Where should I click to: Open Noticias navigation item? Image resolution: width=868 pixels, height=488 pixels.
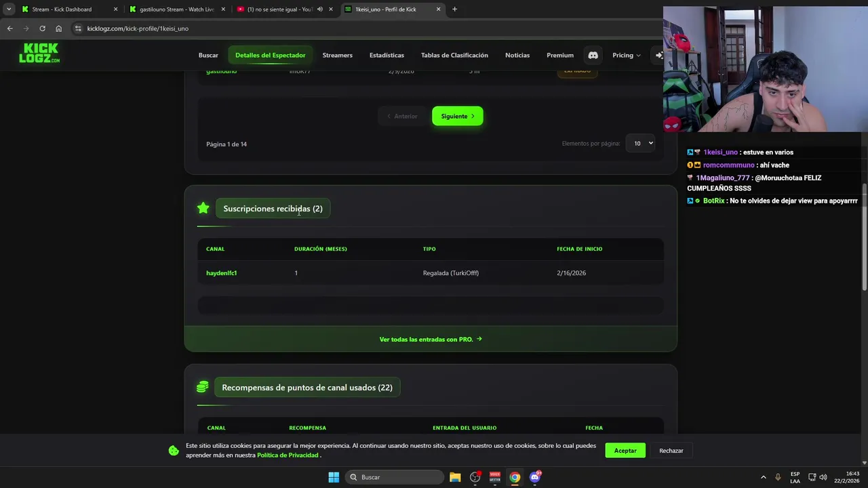coord(517,56)
